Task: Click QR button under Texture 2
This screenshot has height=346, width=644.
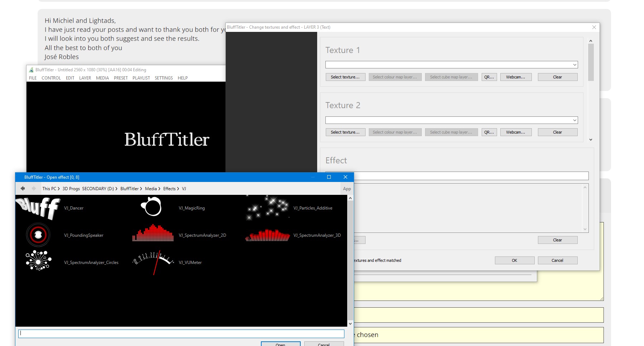Action: point(489,132)
